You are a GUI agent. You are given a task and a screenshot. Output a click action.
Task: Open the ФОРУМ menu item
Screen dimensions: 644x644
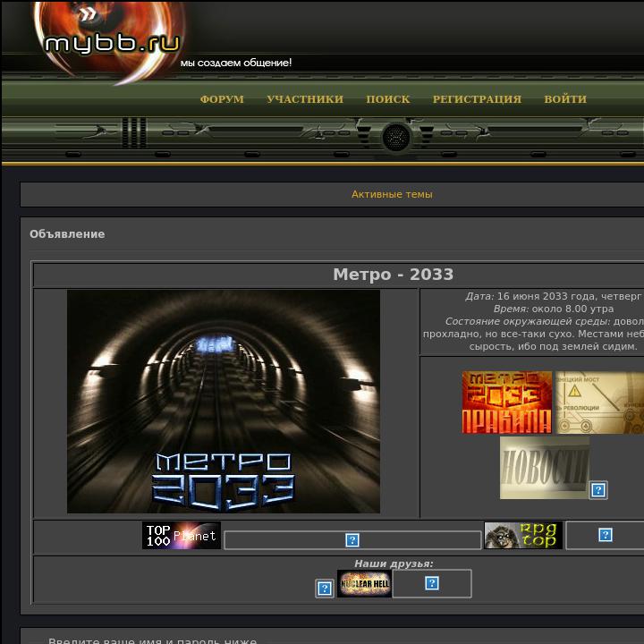[x=222, y=99]
